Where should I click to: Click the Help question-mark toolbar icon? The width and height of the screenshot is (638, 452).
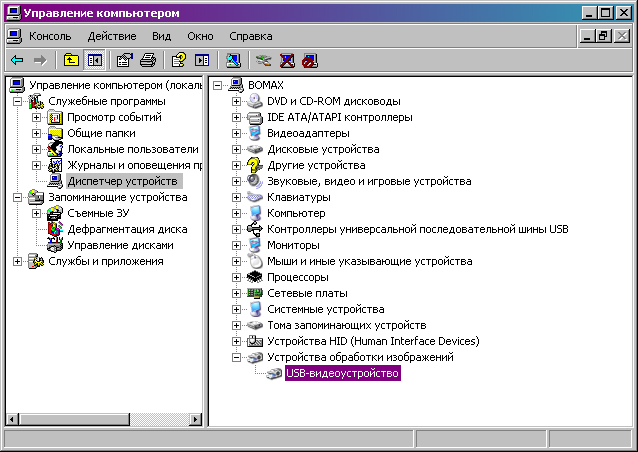point(179,61)
